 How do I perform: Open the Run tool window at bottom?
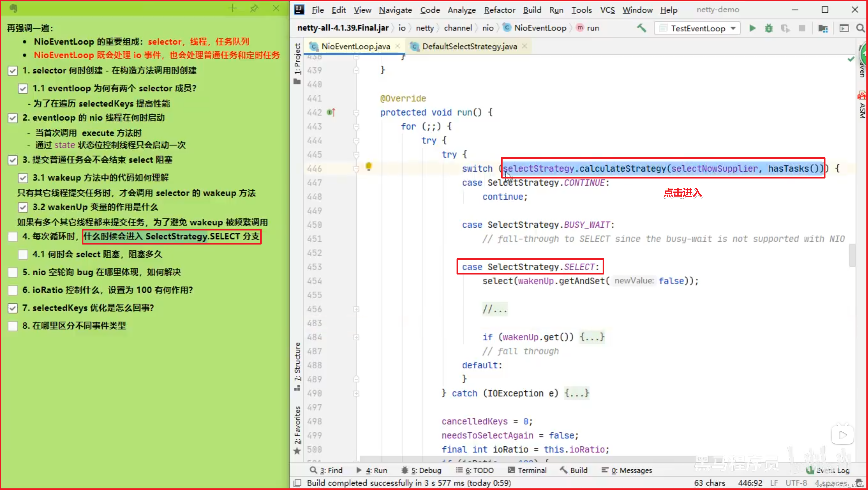372,470
